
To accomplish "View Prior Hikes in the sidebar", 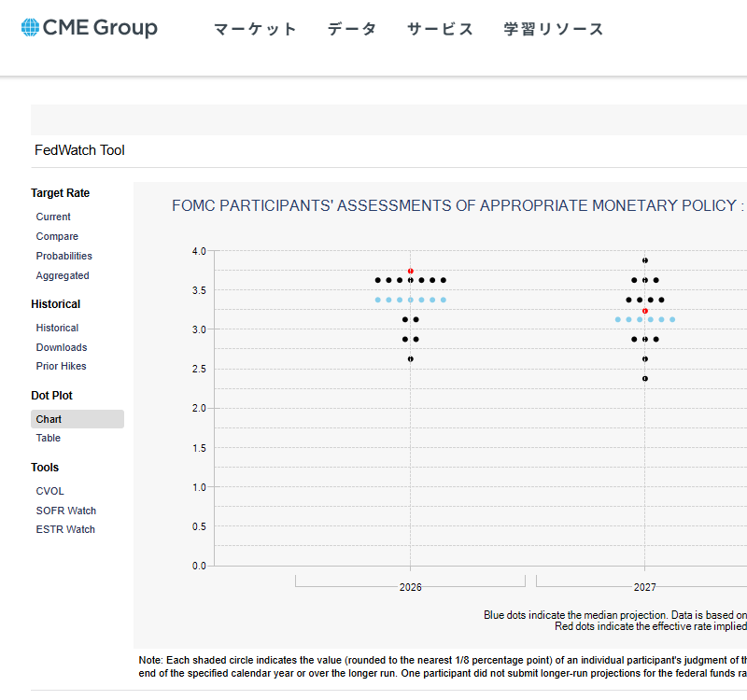I will coord(62,366).
